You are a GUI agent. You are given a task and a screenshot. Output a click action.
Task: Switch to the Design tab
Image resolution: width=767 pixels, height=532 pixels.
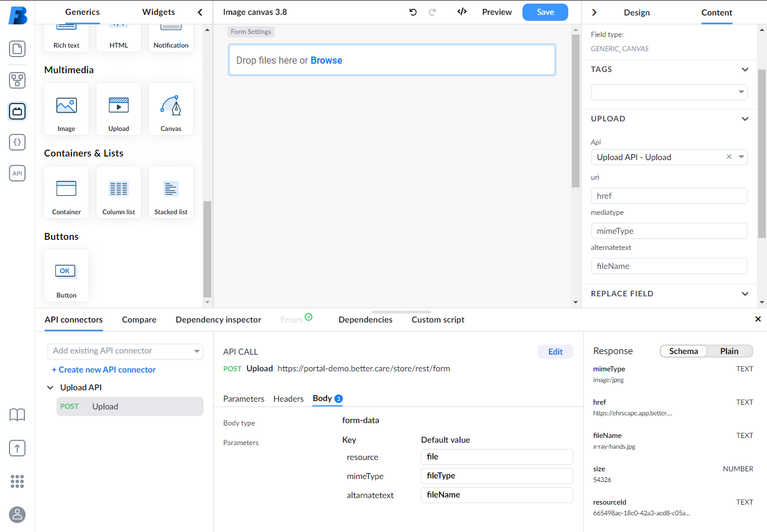coord(637,12)
